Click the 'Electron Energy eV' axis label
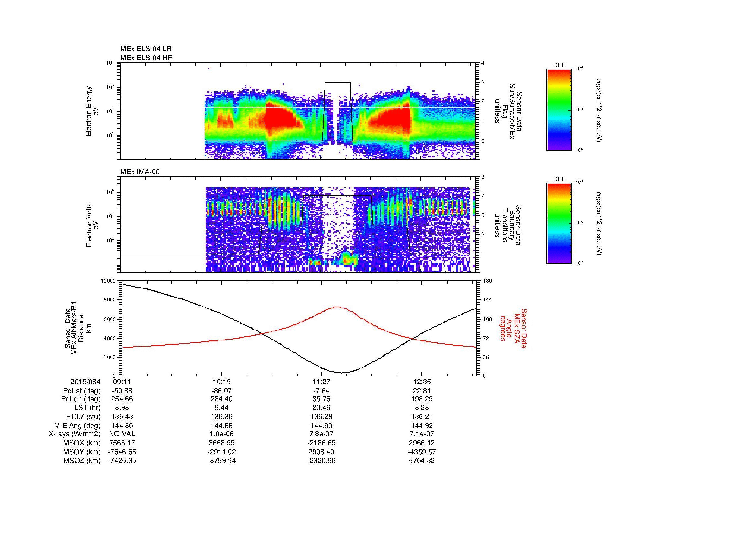The width and height of the screenshot is (756, 534). (x=92, y=111)
